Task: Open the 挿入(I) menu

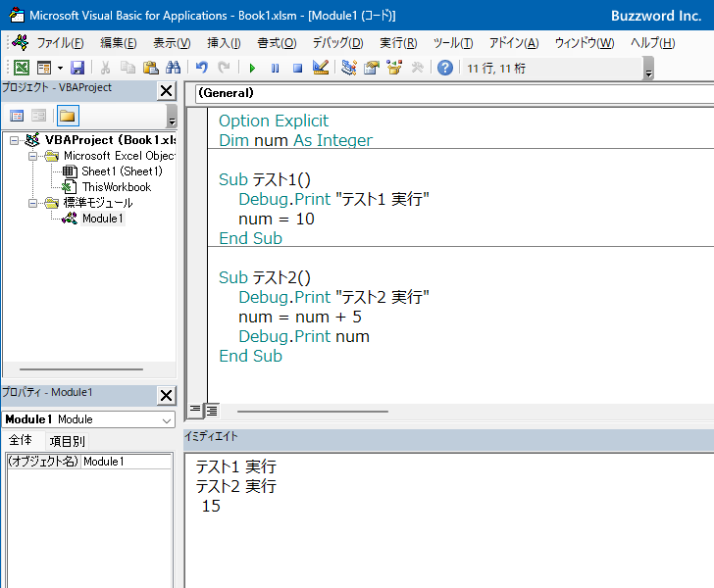Action: coord(224,43)
